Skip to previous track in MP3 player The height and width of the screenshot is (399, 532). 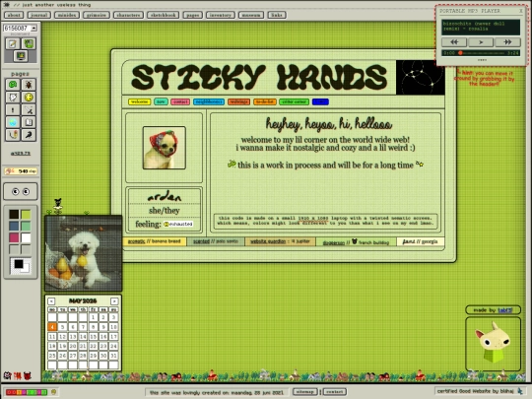click(454, 42)
